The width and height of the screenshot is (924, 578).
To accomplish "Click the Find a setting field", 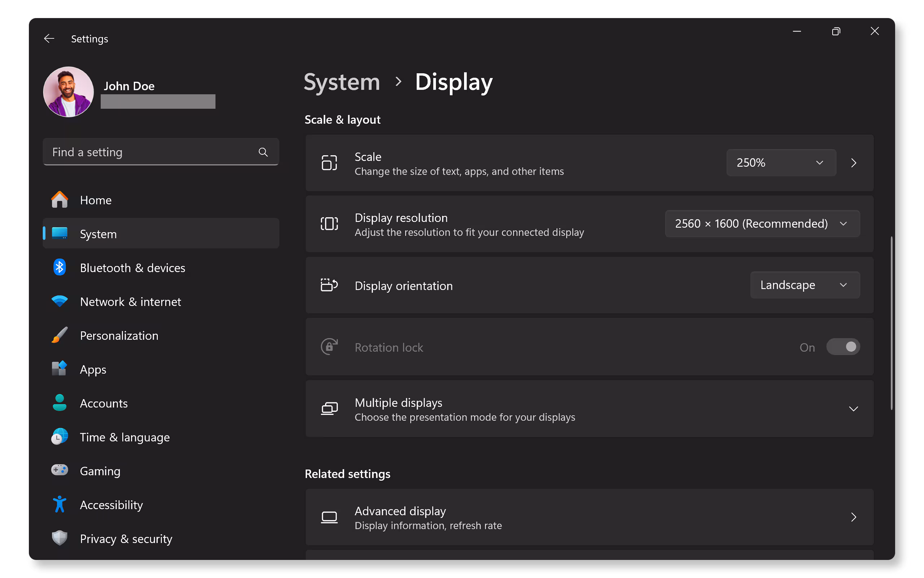I will [161, 152].
